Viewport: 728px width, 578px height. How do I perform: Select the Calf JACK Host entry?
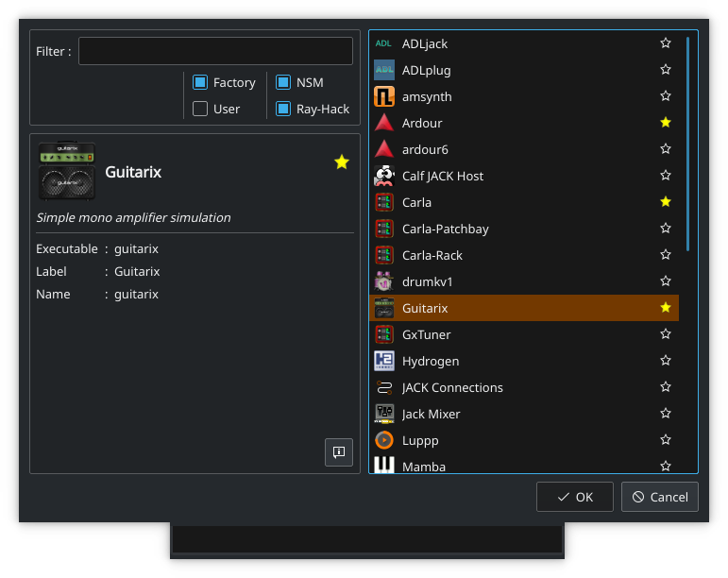pyautogui.click(x=524, y=176)
